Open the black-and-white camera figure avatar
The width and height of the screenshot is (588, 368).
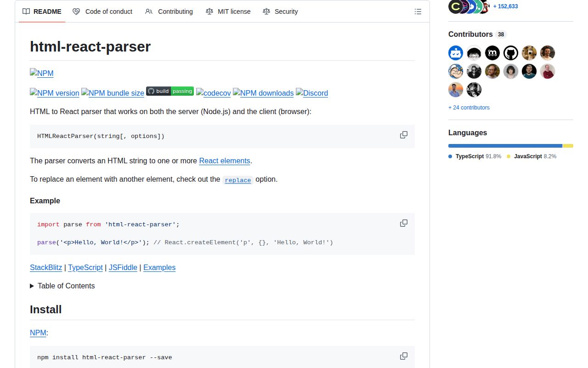pyautogui.click(x=474, y=90)
